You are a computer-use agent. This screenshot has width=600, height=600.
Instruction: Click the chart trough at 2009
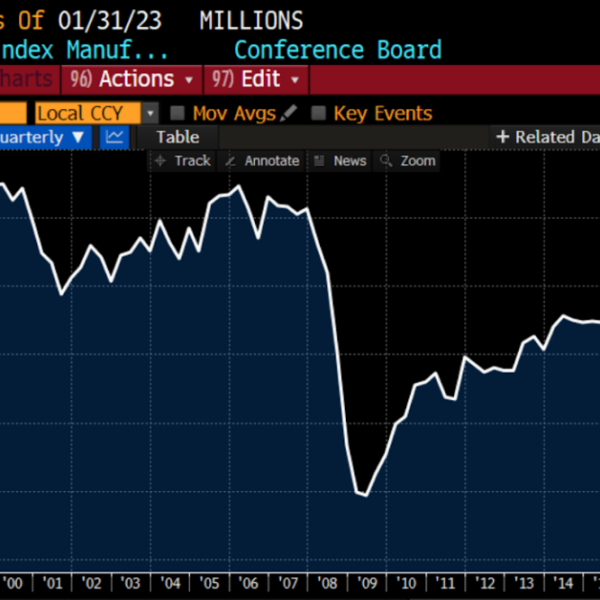364,495
